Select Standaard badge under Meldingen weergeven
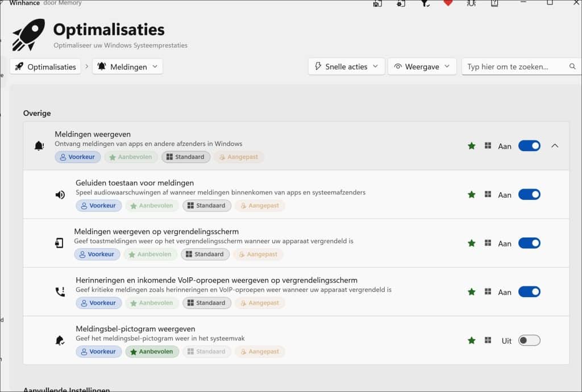The height and width of the screenshot is (392, 582). [x=186, y=157]
